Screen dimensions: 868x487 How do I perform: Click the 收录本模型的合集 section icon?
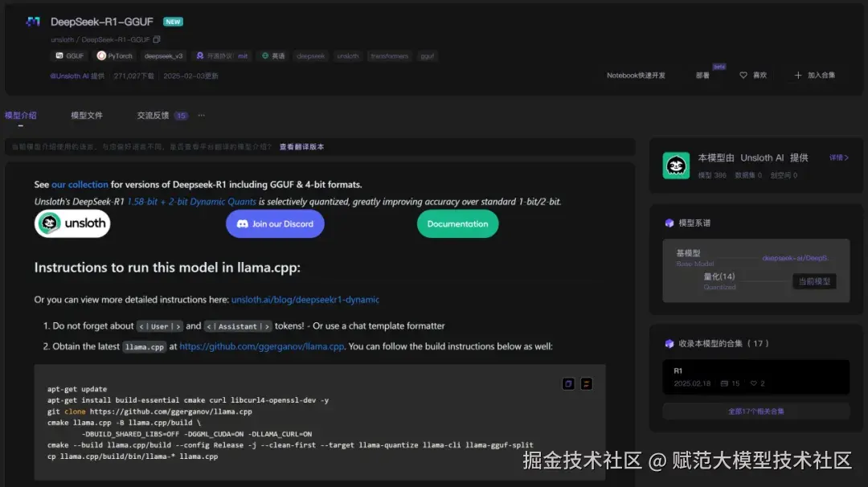pos(669,344)
